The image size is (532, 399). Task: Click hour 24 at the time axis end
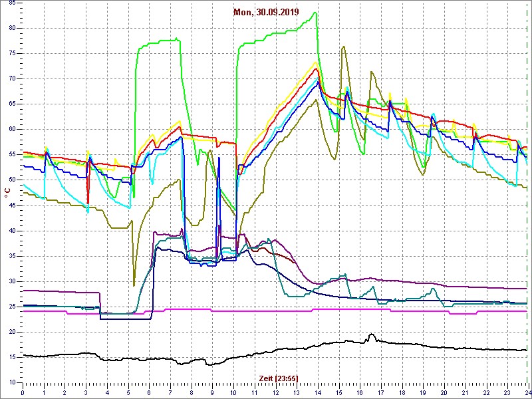[527, 393]
